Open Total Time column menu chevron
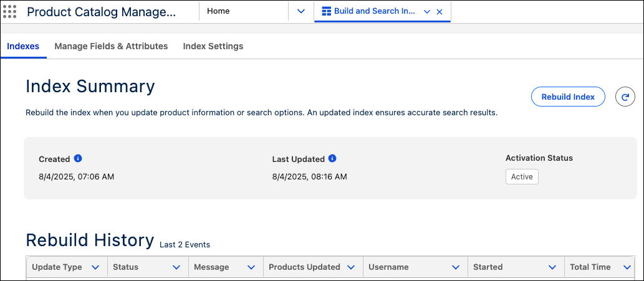 tap(627, 267)
